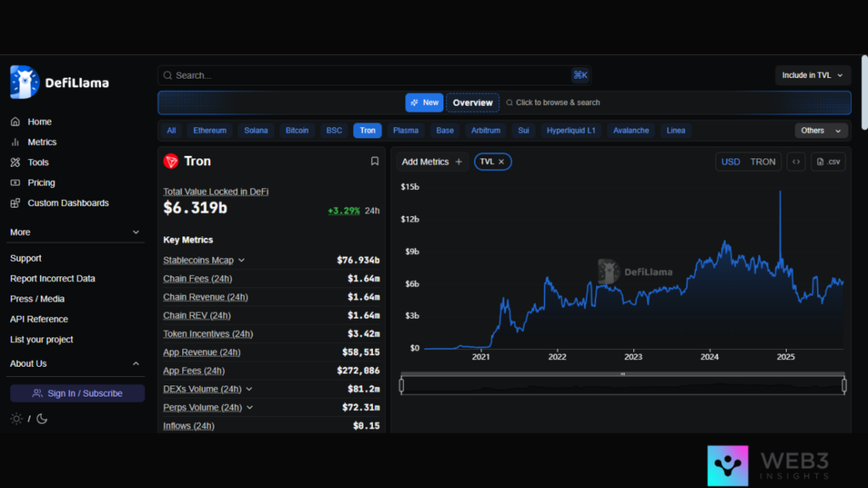
Task: Select the Solana chain tab
Action: pos(256,130)
